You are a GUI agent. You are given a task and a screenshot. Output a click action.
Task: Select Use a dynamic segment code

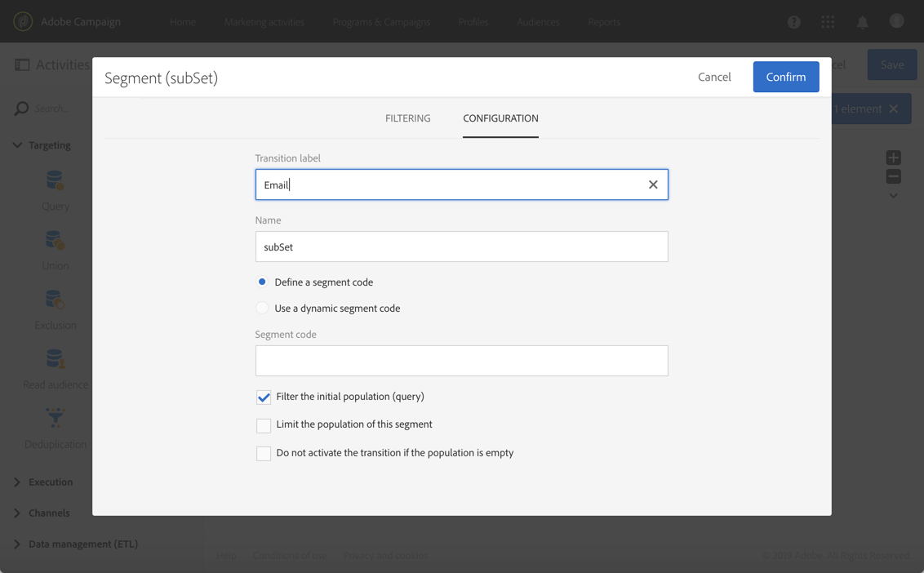[x=262, y=309]
